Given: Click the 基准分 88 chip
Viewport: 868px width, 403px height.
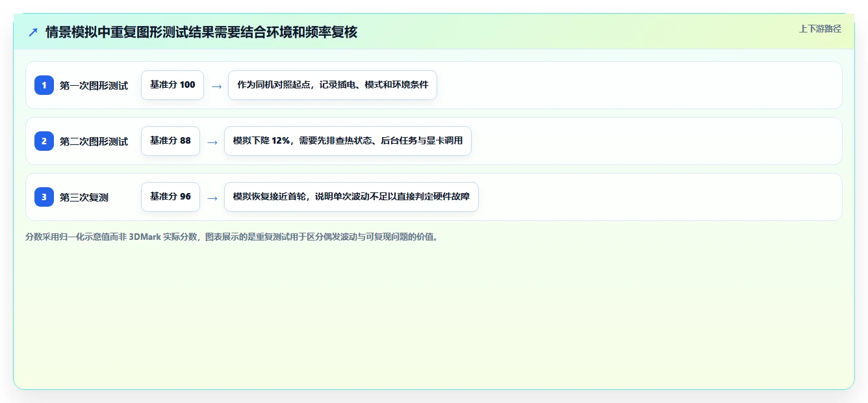Looking at the screenshot, I should (170, 141).
